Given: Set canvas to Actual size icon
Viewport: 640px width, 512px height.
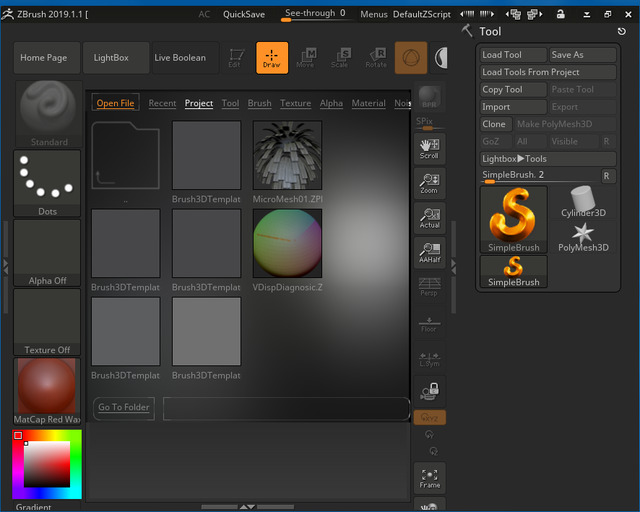Looking at the screenshot, I should tap(429, 218).
